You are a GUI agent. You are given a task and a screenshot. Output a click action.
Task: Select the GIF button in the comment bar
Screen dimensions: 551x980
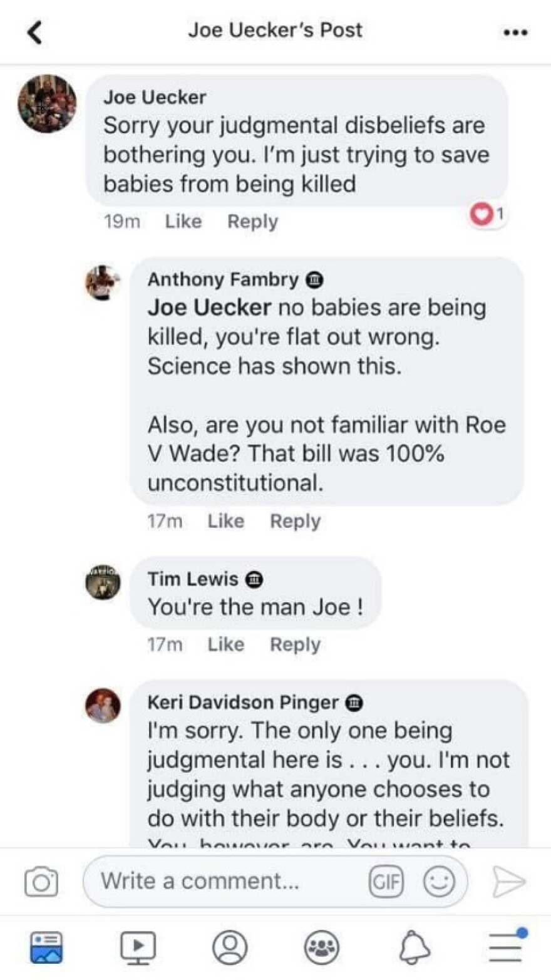(386, 880)
